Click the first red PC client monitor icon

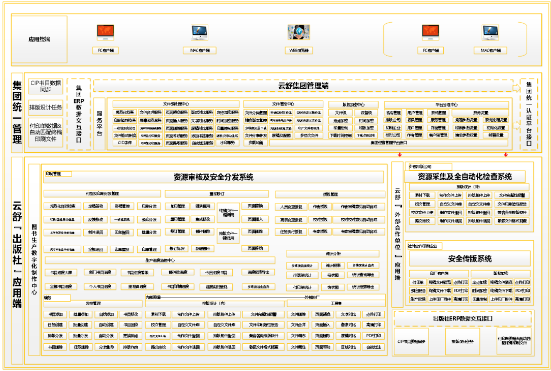(x=105, y=32)
